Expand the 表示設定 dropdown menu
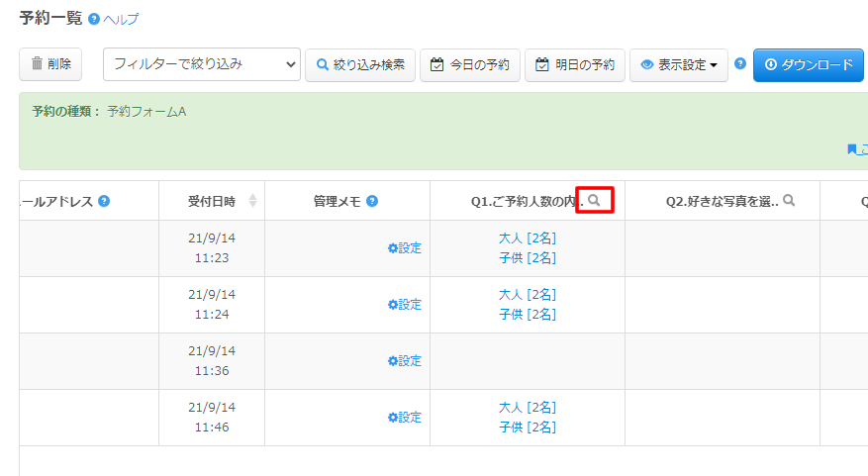Image resolution: width=868 pixels, height=476 pixels. (x=678, y=64)
